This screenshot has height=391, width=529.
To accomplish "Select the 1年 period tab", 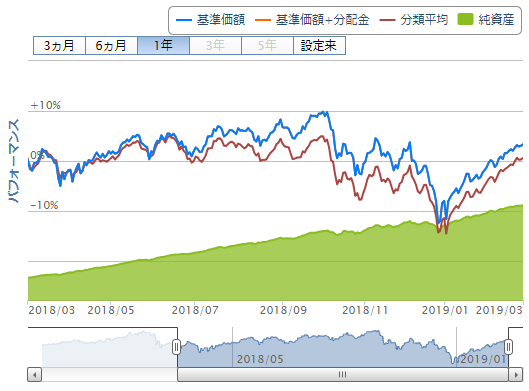I will coord(164,46).
